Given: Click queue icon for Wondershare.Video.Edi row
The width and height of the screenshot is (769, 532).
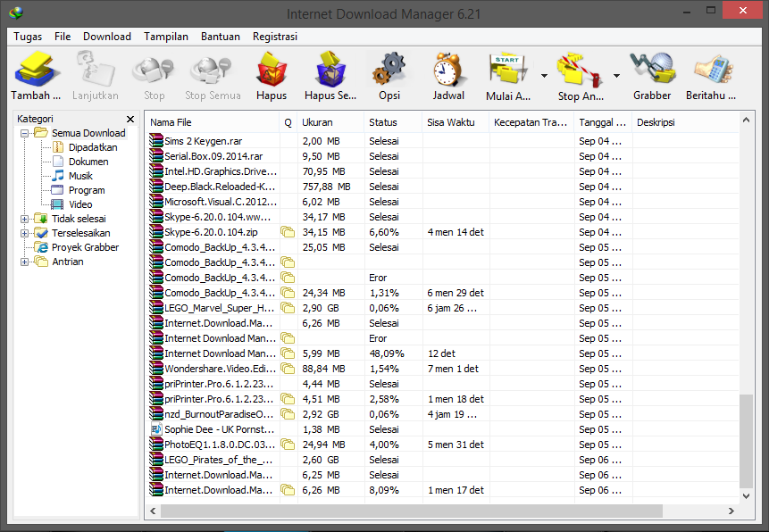Looking at the screenshot, I should [288, 369].
